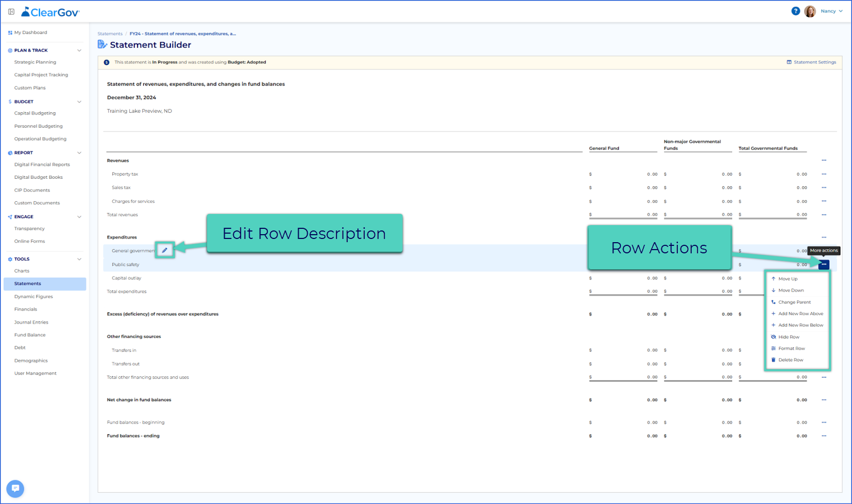Click the pencil icon beside General government
Image resolution: width=852 pixels, height=504 pixels.
(165, 250)
